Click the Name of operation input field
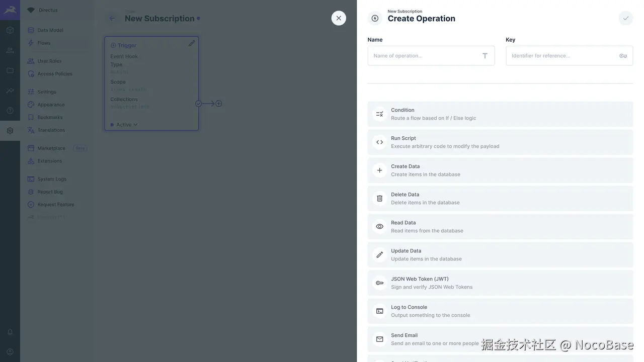Viewport: 644px width, 362px height. pos(425,56)
